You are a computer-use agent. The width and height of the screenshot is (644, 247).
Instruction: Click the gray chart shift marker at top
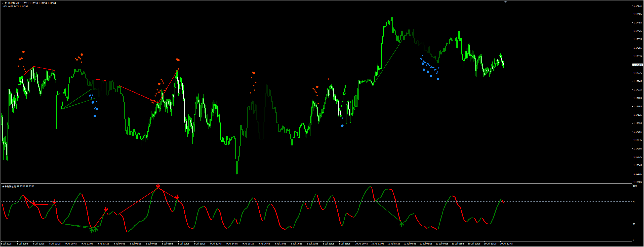coord(505,2)
